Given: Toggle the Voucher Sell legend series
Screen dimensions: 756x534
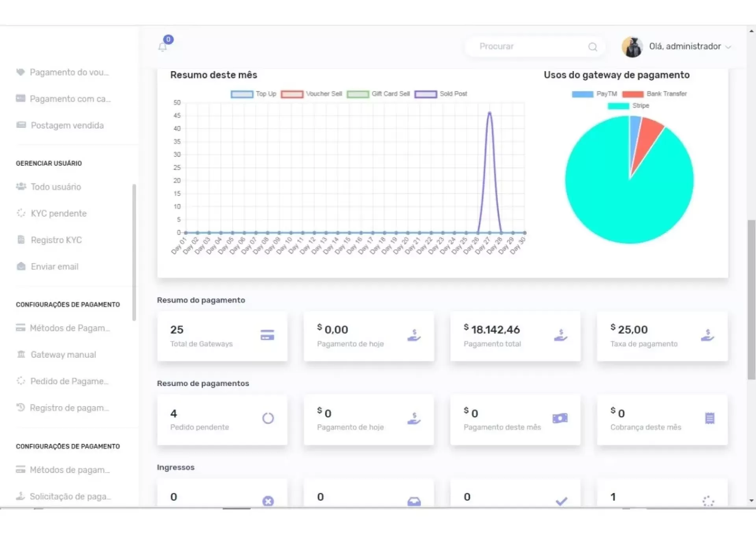Looking at the screenshot, I should tap(292, 94).
